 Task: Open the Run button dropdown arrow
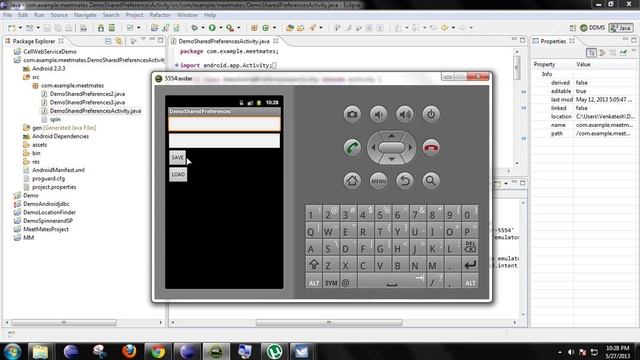pos(220,28)
